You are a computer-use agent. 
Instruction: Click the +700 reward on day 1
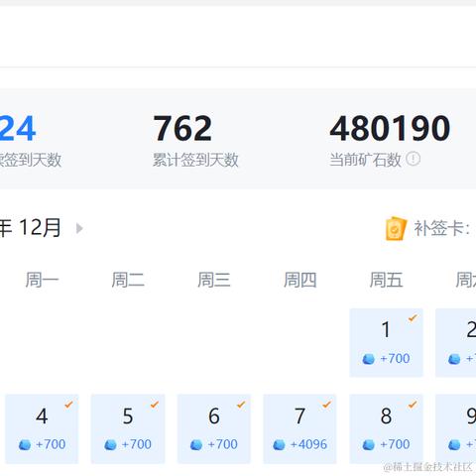click(x=395, y=359)
